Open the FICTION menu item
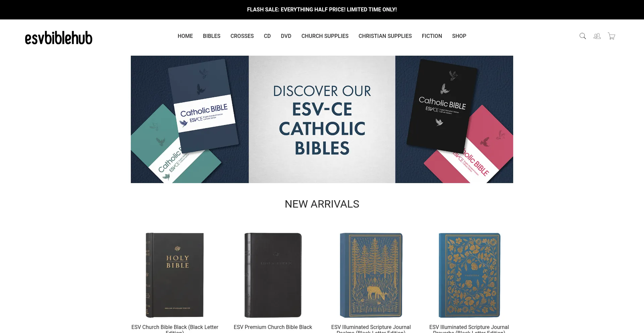 point(432,36)
